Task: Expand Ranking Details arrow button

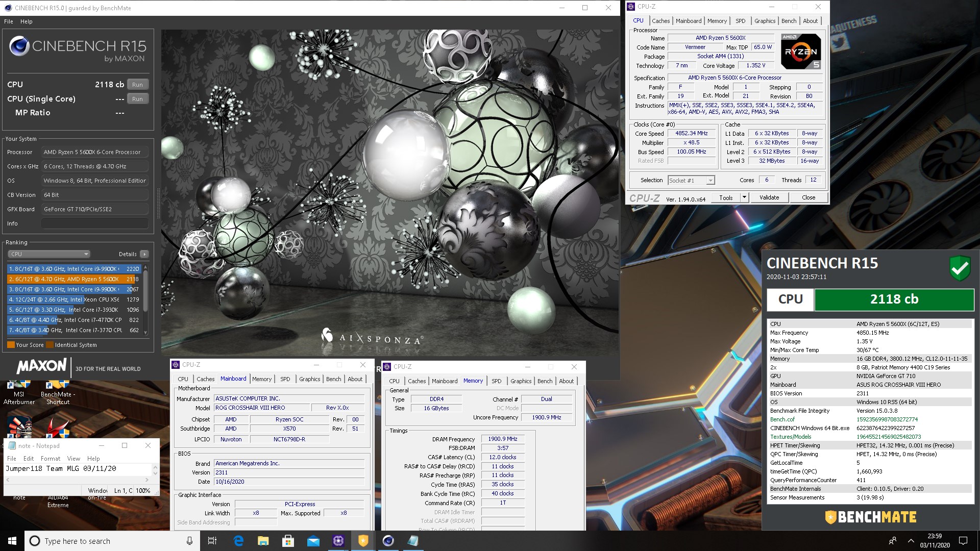Action: 144,254
